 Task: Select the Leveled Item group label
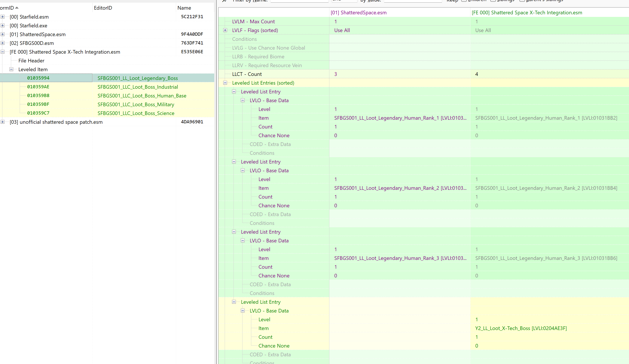[33, 69]
